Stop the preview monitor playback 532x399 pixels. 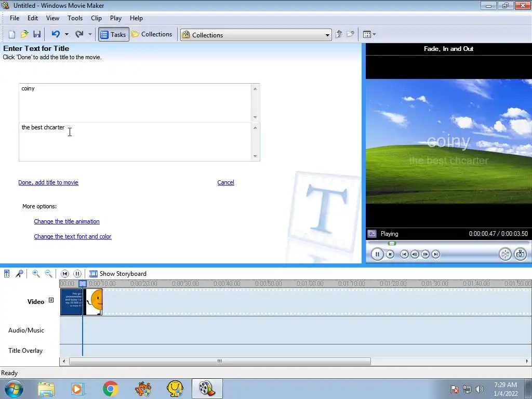[x=390, y=254]
